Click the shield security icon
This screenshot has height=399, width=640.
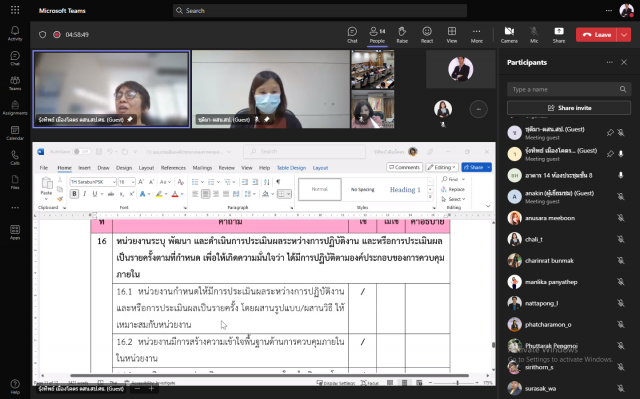pos(42,35)
